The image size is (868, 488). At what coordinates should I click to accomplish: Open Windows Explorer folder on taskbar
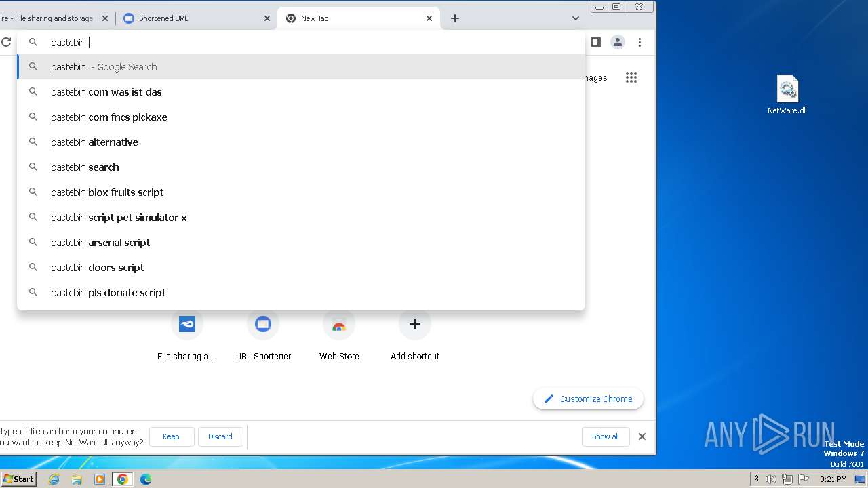click(77, 479)
